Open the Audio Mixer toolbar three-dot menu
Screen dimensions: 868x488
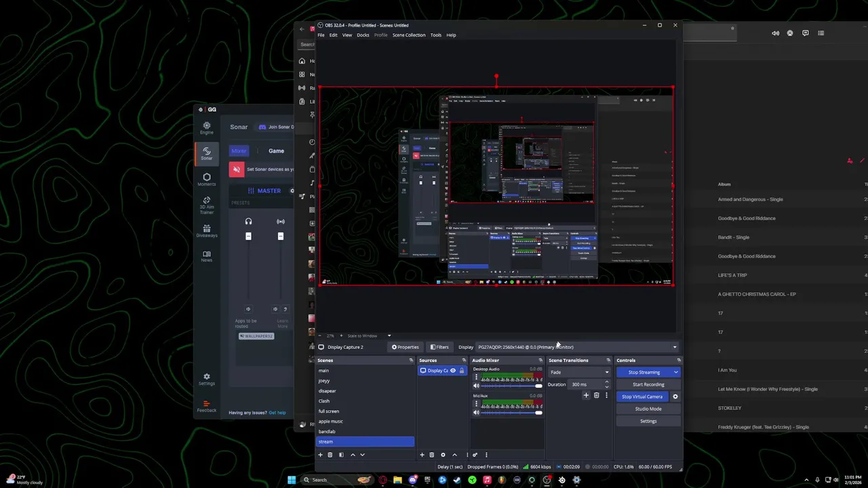(x=486, y=455)
